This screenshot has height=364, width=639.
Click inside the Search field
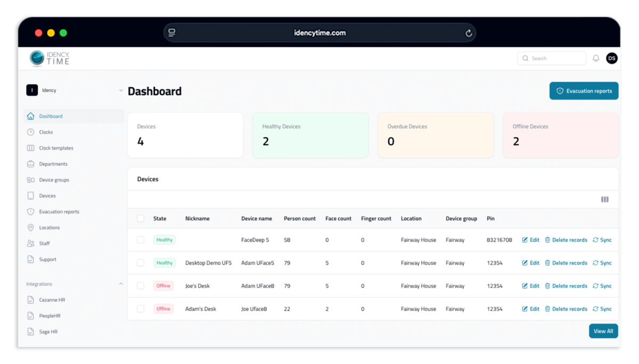pos(551,58)
